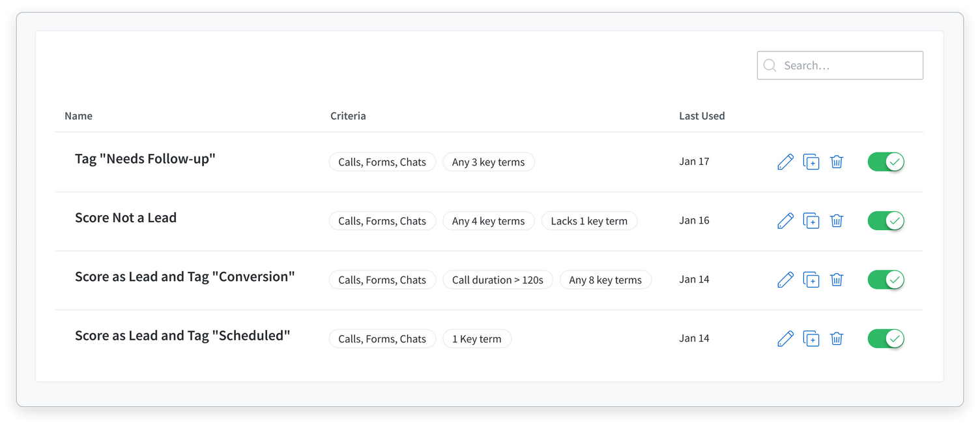Click the Search input field

tap(847, 65)
